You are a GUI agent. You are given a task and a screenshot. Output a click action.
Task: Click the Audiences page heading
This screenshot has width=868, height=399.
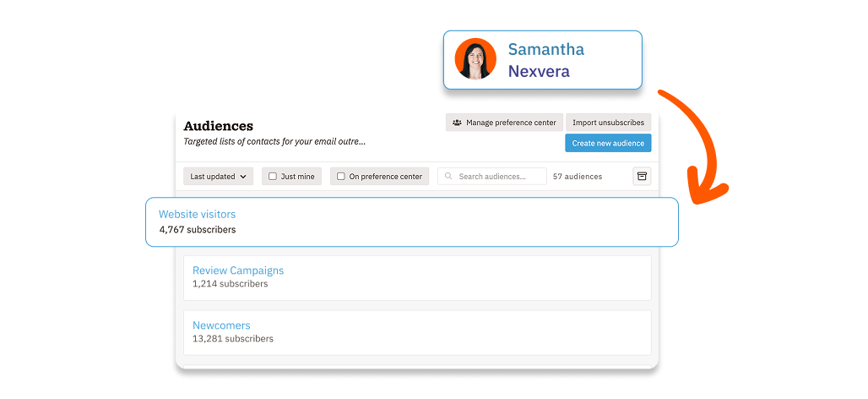pos(218,126)
